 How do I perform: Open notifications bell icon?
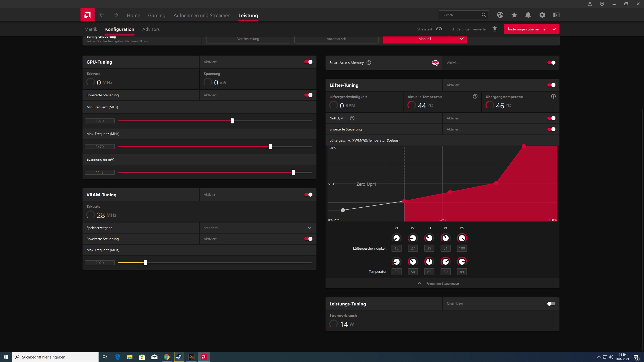528,15
